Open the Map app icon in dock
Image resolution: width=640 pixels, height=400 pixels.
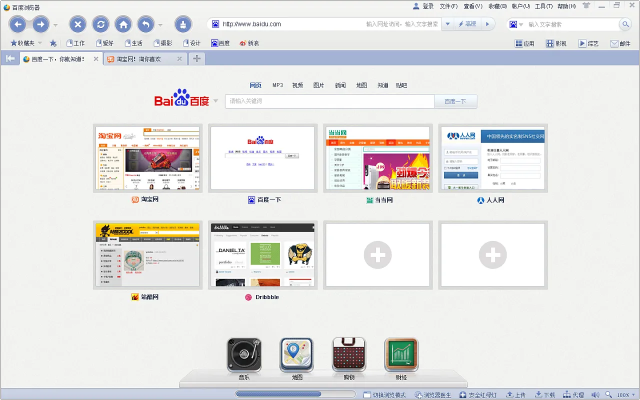[297, 356]
